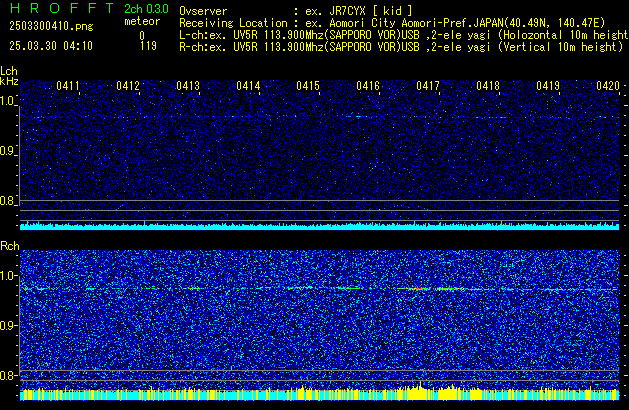Click the HROFFT title text
This screenshot has width=629, height=410.
coord(62,9)
